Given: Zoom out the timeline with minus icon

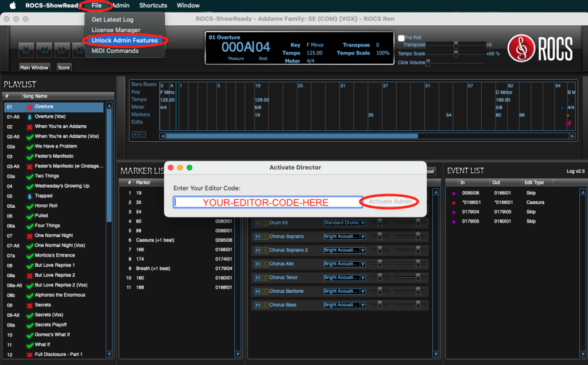Looking at the screenshot, I should (x=142, y=134).
